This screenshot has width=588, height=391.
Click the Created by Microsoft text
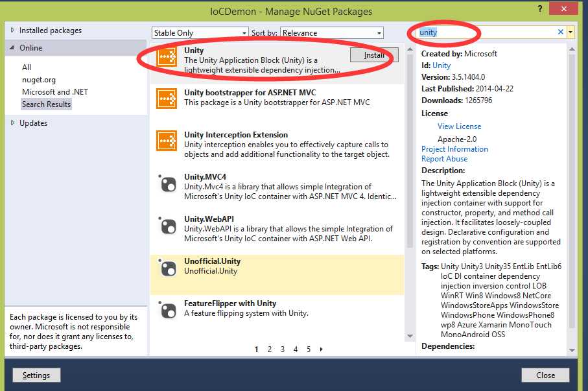(x=459, y=54)
